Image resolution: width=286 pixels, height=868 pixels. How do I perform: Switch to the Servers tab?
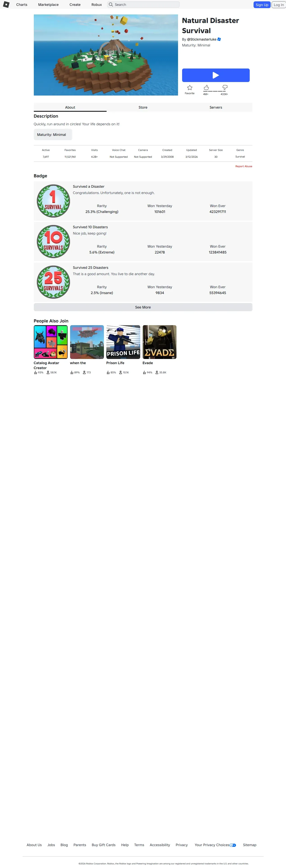coord(216,107)
